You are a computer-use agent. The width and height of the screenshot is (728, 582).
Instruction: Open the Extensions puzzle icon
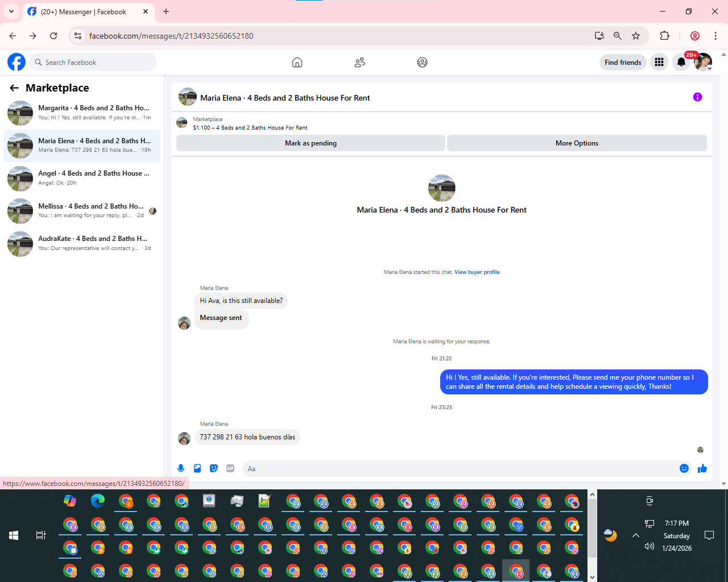[664, 36]
